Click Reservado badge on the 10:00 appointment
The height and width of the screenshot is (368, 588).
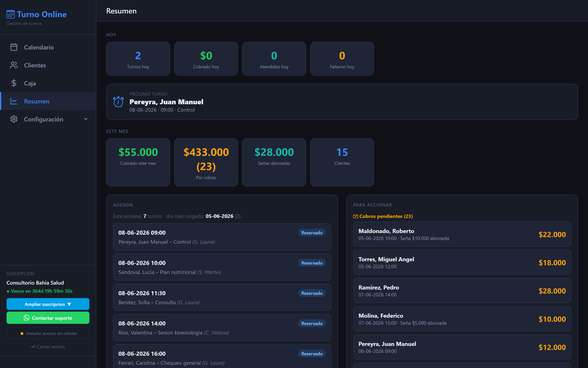(312, 263)
